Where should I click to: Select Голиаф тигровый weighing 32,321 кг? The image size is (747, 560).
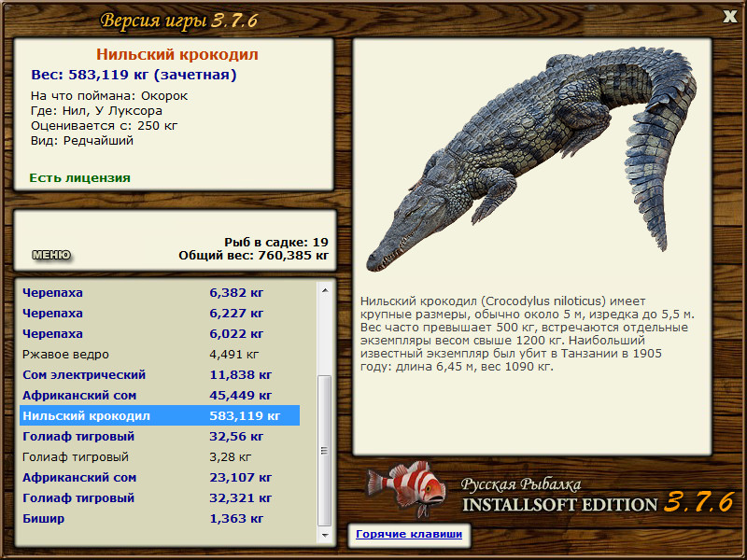point(160,497)
